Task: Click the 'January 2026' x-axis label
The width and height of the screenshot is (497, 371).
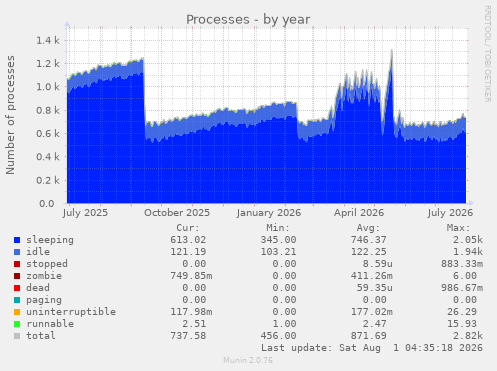Action: (269, 213)
